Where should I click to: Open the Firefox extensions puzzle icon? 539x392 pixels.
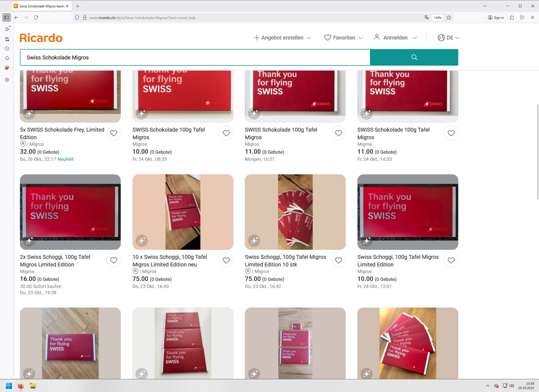coord(512,18)
